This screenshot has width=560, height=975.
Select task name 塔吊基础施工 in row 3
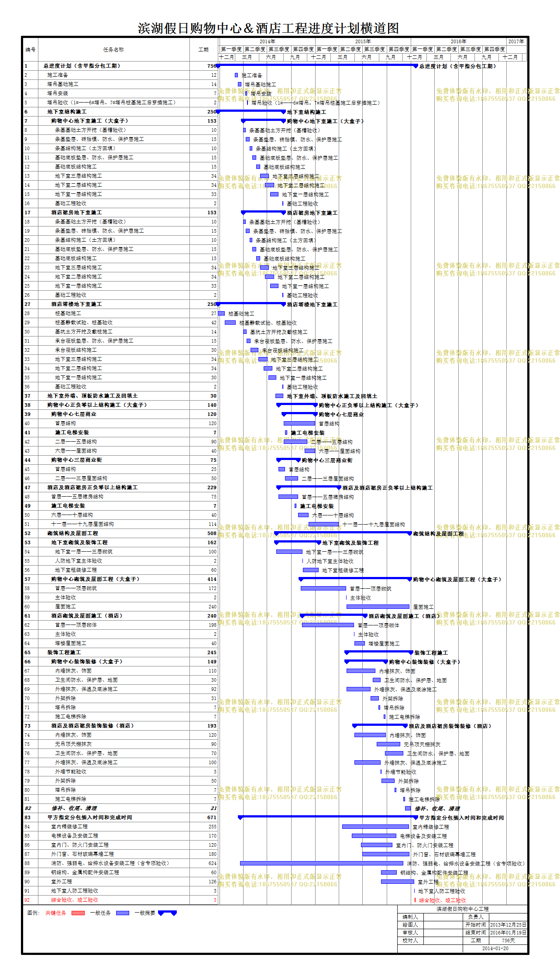(63, 84)
